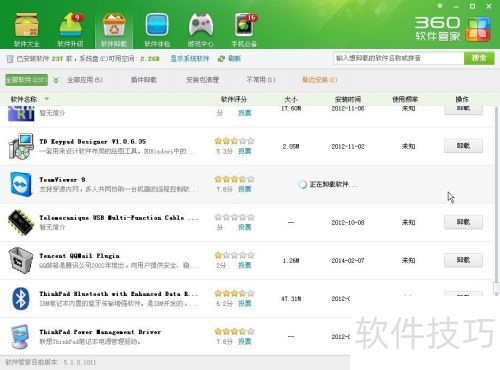The width and height of the screenshot is (500, 370).
Task: Click 投票 vote link for TeamViewer 9
Action: point(244,189)
